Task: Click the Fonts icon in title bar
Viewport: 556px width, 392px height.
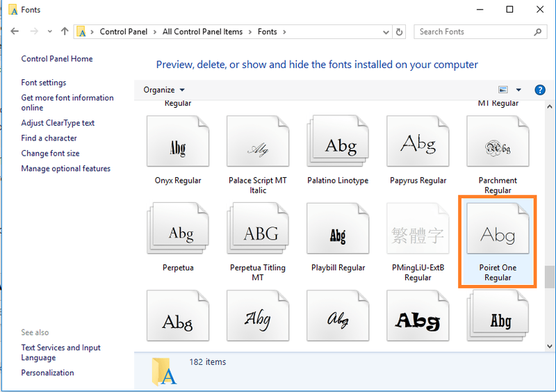Action: (13, 10)
